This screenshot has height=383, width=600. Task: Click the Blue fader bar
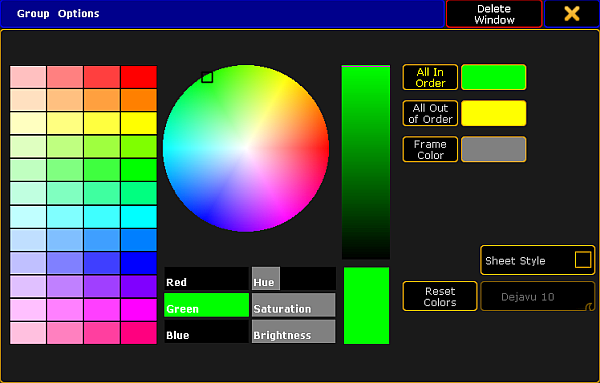pyautogui.click(x=207, y=331)
